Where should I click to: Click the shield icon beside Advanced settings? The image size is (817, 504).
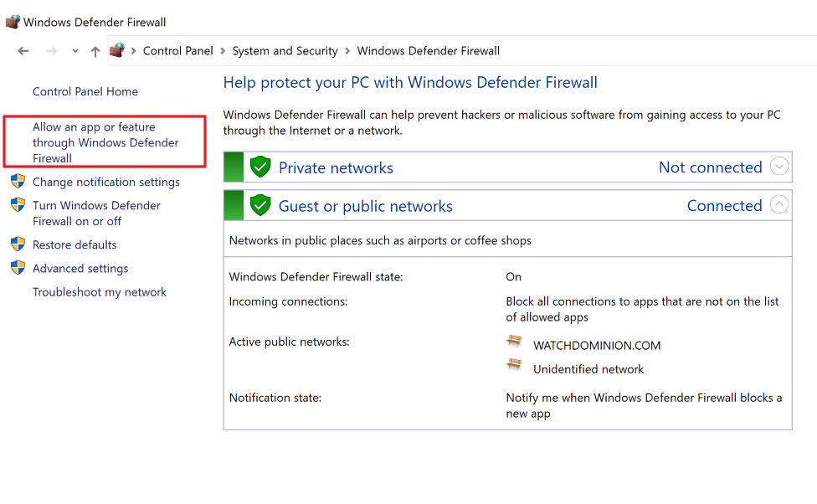pos(18,268)
